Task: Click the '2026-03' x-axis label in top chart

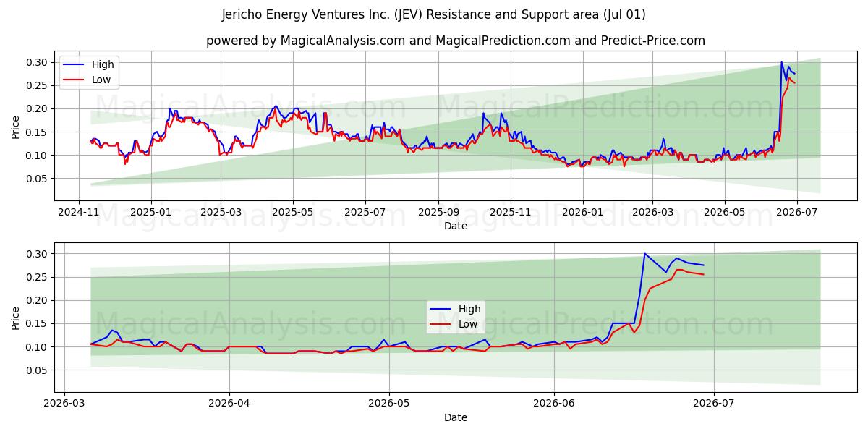Action: click(652, 213)
